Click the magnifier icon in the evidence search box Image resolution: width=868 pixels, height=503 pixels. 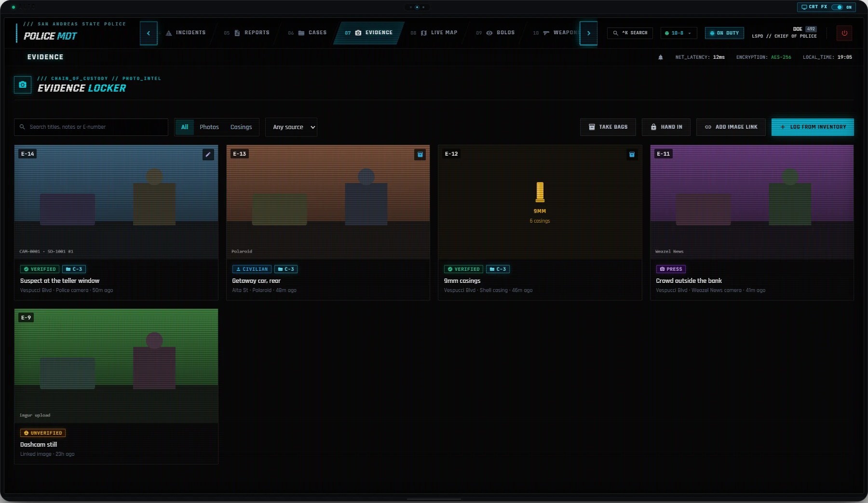pos(22,127)
